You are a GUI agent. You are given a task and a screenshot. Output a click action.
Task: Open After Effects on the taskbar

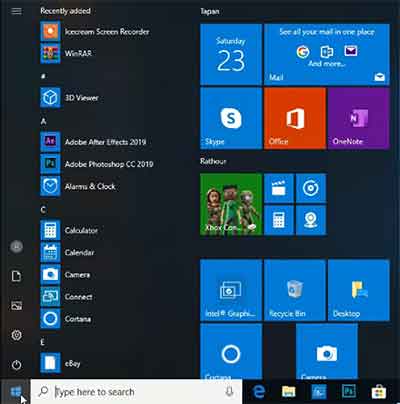(319, 392)
